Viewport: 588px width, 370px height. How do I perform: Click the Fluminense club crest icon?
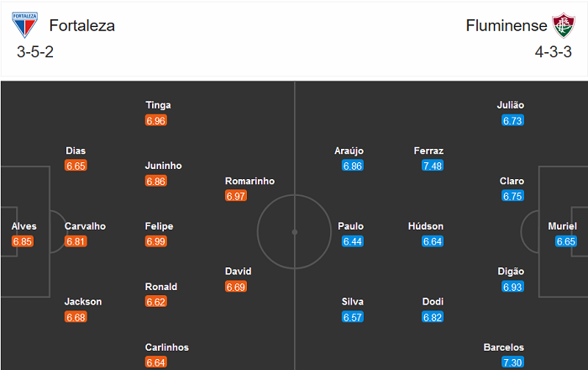click(560, 25)
